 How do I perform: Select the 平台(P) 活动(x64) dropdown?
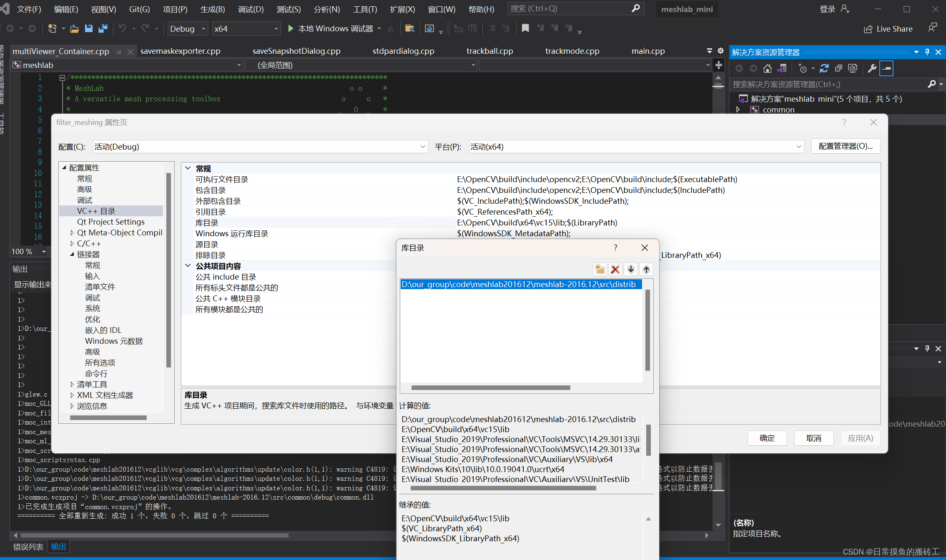635,146
